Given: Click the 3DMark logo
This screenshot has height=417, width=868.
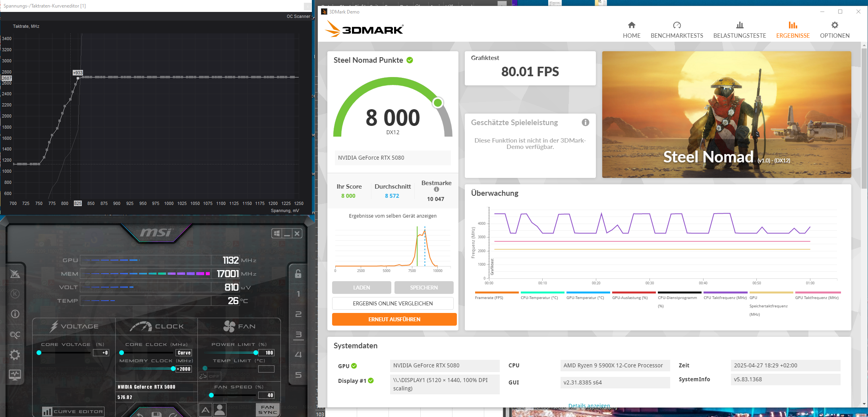Looking at the screenshot, I should [364, 29].
